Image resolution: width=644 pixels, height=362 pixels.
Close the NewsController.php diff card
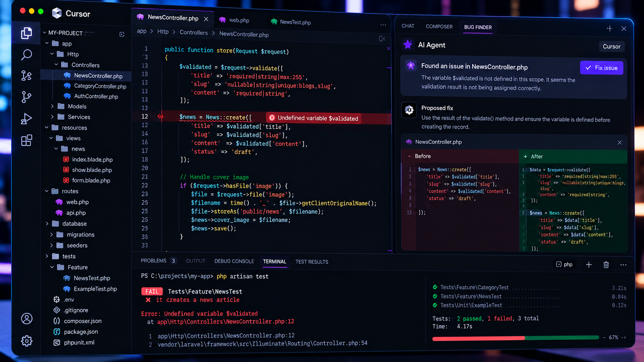pos(619,143)
